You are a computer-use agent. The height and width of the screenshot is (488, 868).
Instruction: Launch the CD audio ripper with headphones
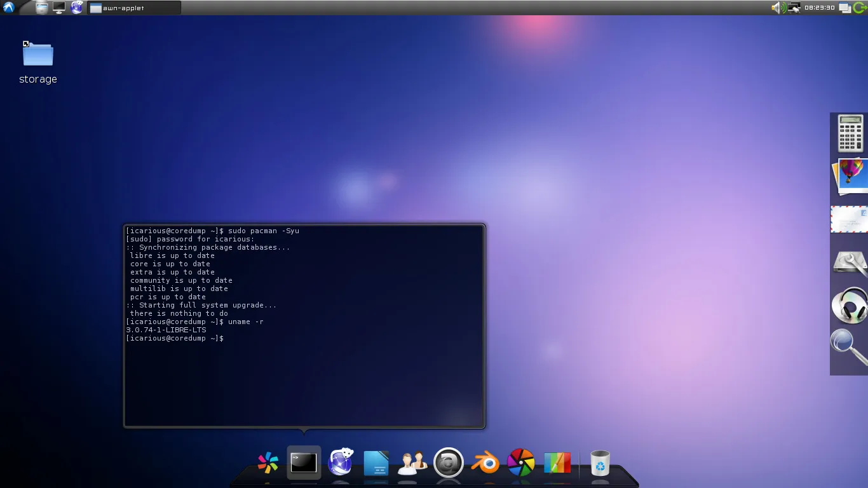pyautogui.click(x=849, y=305)
